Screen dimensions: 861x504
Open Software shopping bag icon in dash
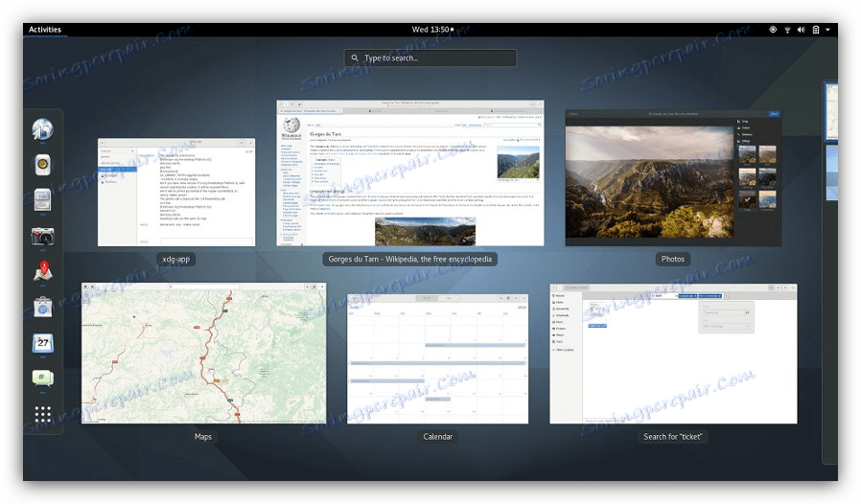point(43,307)
